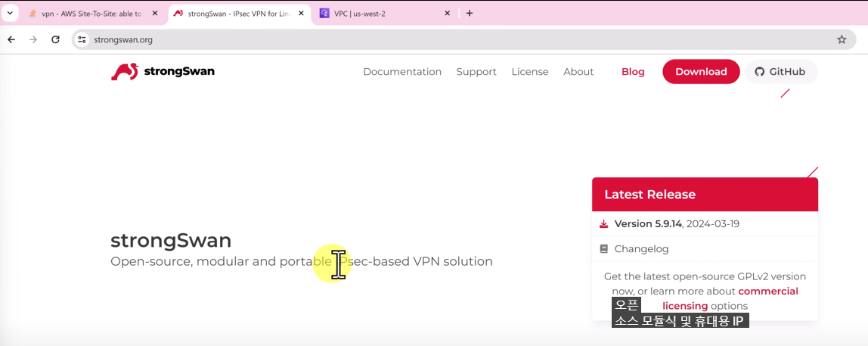Click the red Download button

[x=701, y=71]
